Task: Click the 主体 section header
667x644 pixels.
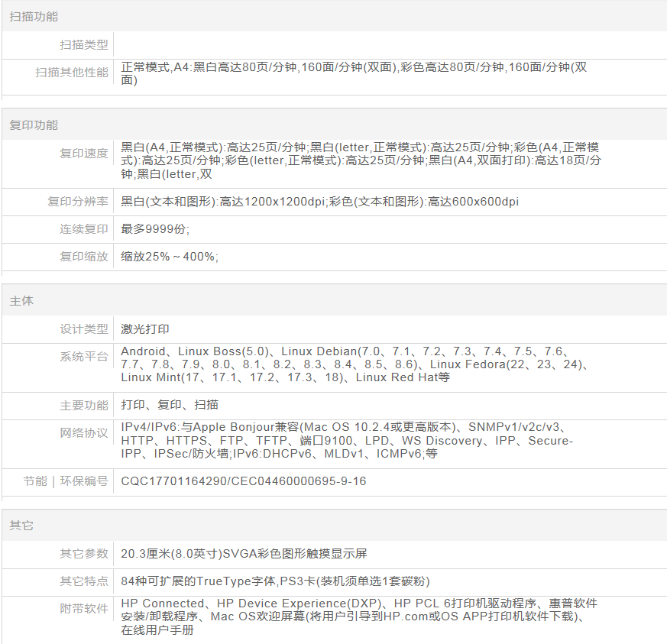Action: point(21,301)
